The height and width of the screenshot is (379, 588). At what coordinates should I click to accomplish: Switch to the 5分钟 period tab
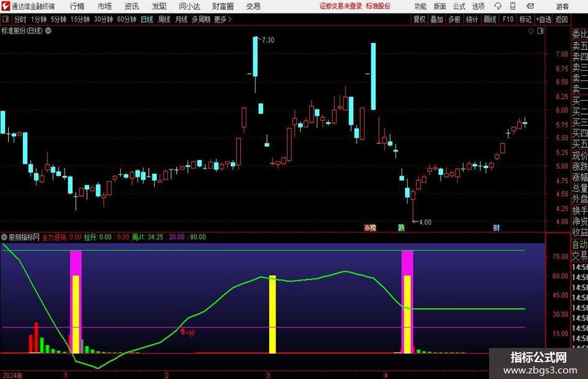click(58, 19)
